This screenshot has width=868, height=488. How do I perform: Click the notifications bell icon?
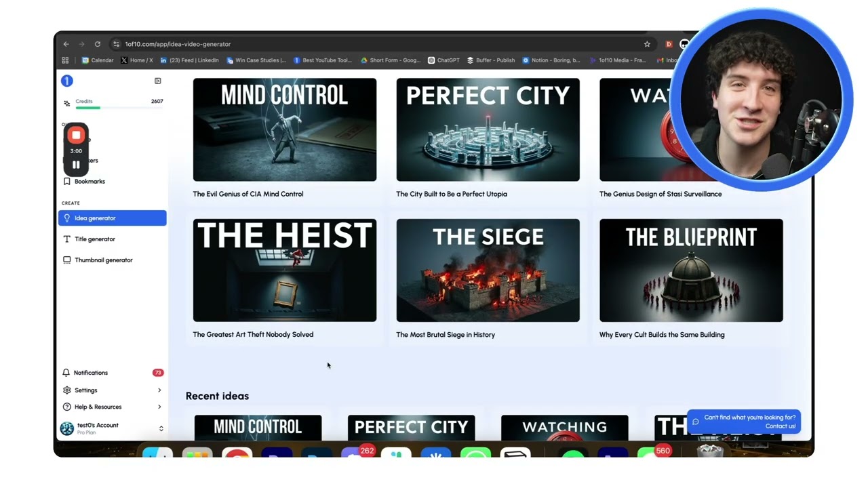(x=66, y=373)
